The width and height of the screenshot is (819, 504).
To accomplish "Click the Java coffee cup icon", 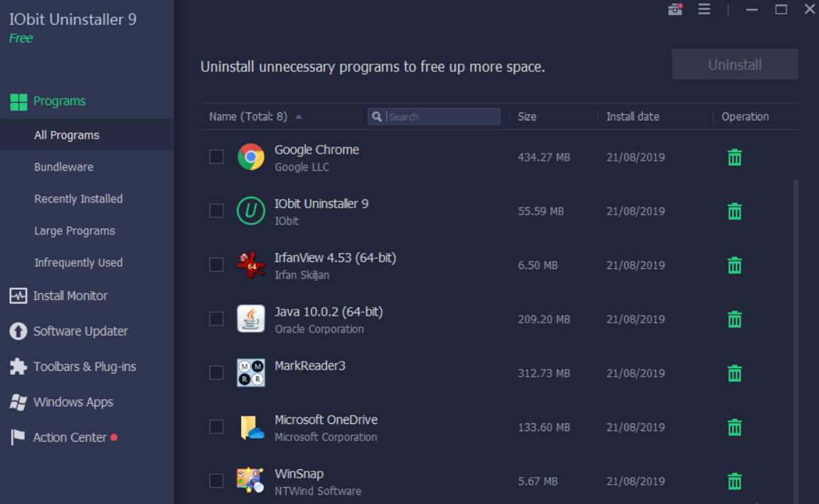I will [x=251, y=319].
